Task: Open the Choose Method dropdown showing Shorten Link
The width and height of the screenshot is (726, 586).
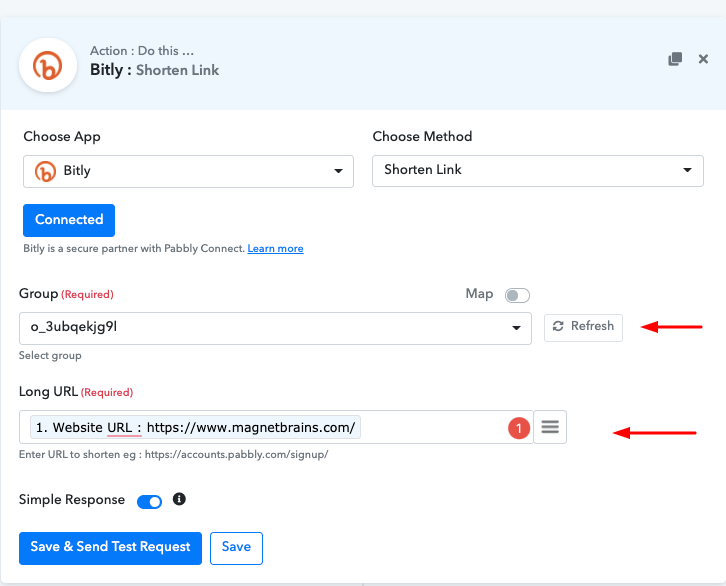Action: (538, 171)
